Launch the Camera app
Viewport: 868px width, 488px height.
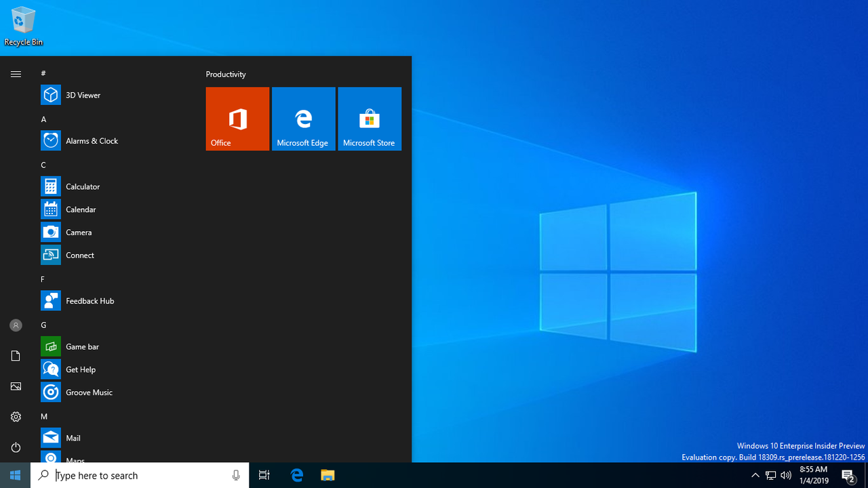(115, 232)
